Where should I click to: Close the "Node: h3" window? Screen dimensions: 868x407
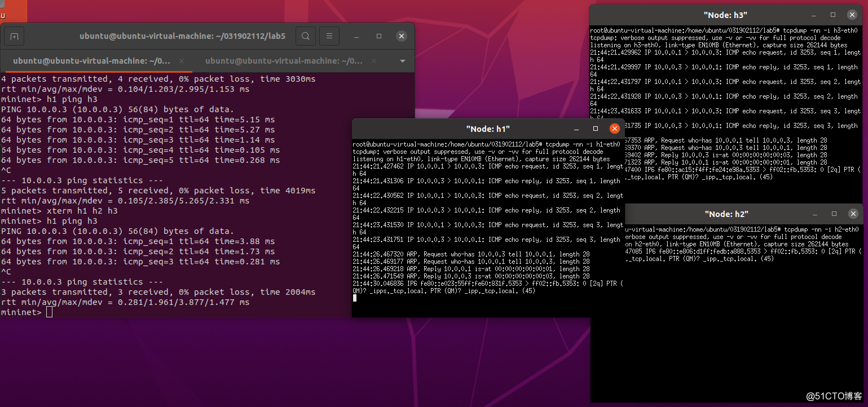point(853,15)
